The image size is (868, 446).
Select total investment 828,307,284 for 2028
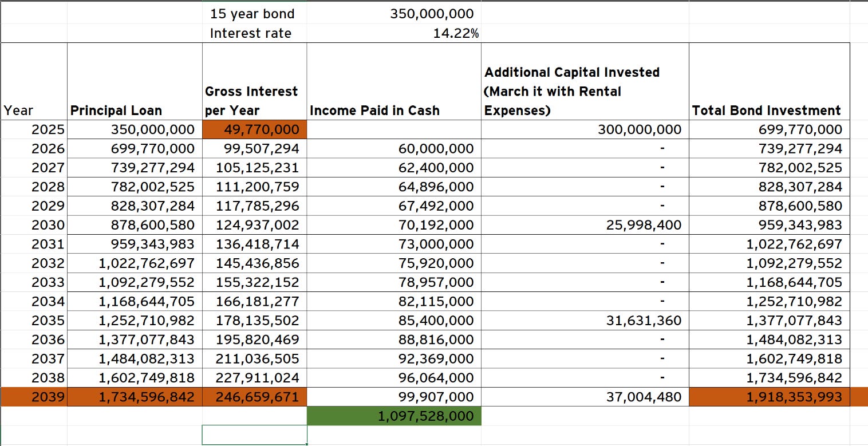click(x=769, y=187)
